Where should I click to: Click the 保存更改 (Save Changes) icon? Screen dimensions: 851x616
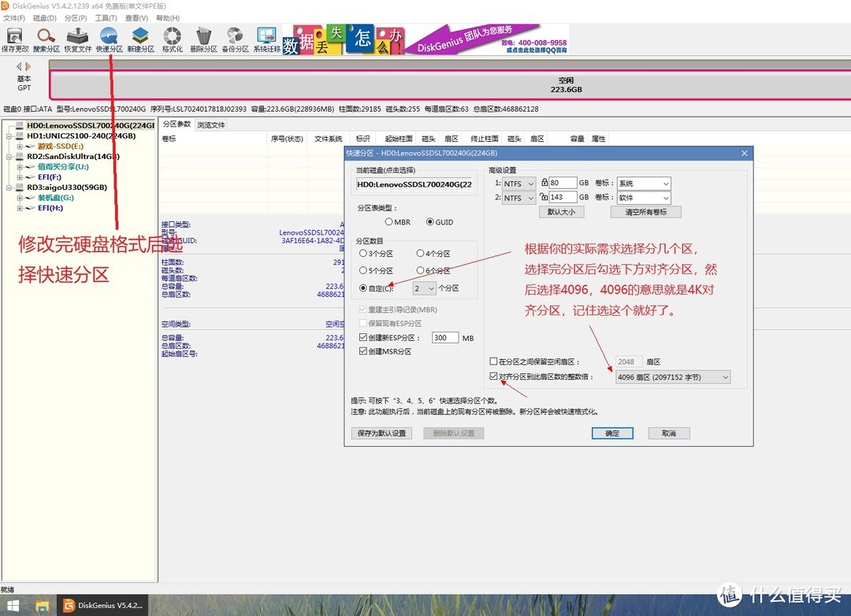point(14,36)
